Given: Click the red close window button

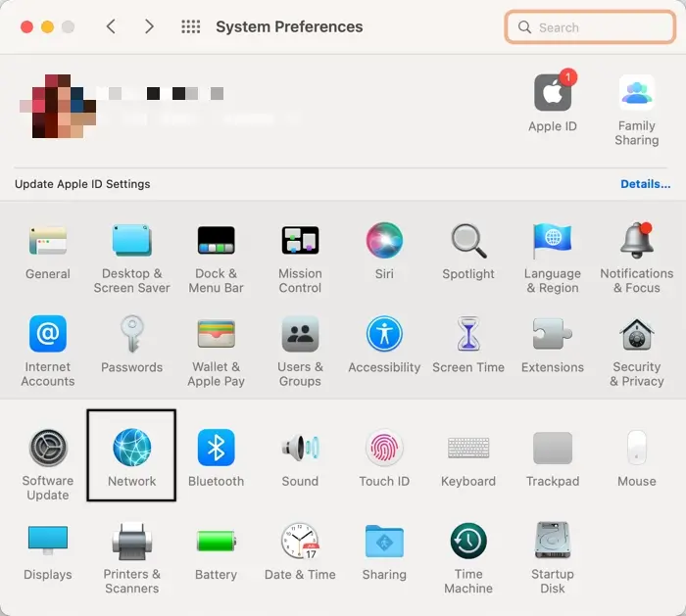Looking at the screenshot, I should 26,27.
